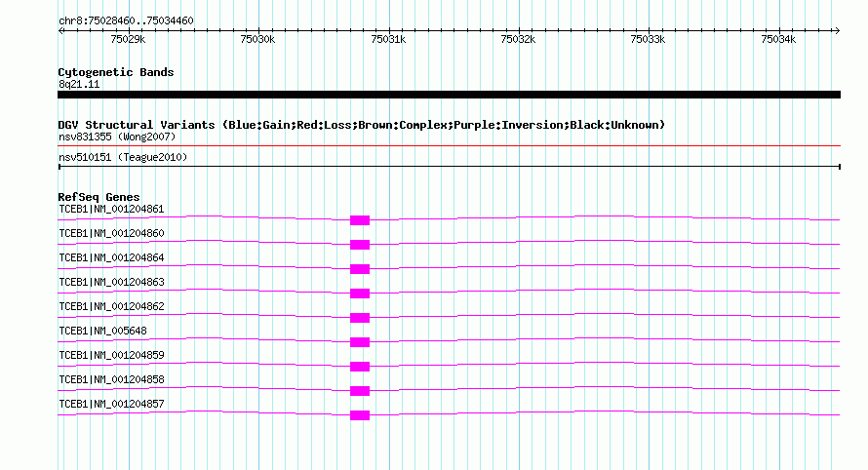The width and height of the screenshot is (868, 470).
Task: Click the magenta exon of NM_001204861
Action: coord(360,220)
